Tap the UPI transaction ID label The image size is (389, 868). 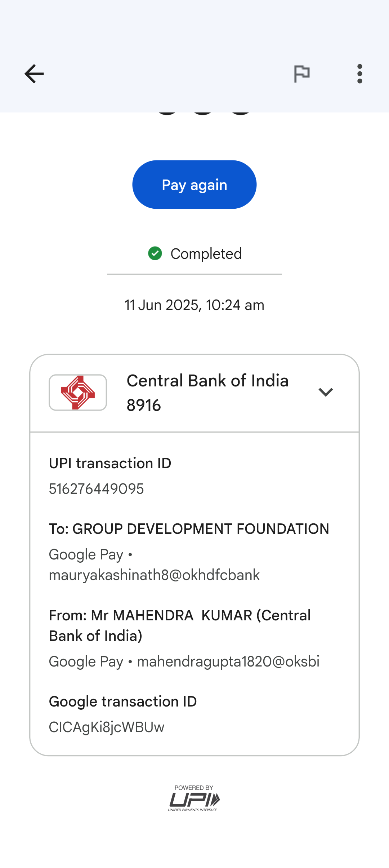pyautogui.click(x=110, y=463)
